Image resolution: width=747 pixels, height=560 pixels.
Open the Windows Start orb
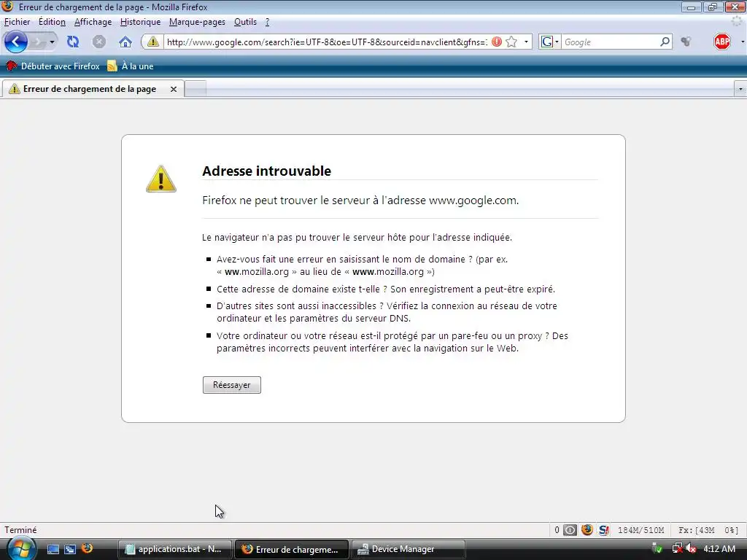pyautogui.click(x=21, y=549)
